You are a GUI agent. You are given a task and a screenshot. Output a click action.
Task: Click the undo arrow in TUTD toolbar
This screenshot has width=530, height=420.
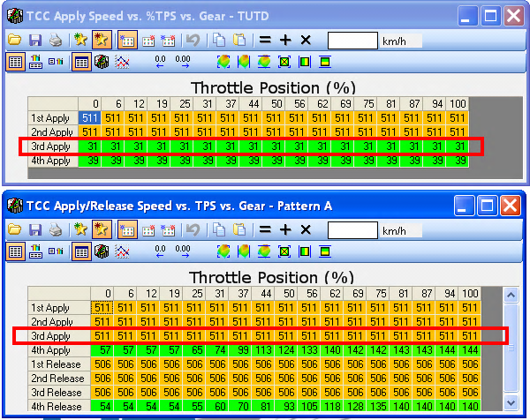click(193, 41)
